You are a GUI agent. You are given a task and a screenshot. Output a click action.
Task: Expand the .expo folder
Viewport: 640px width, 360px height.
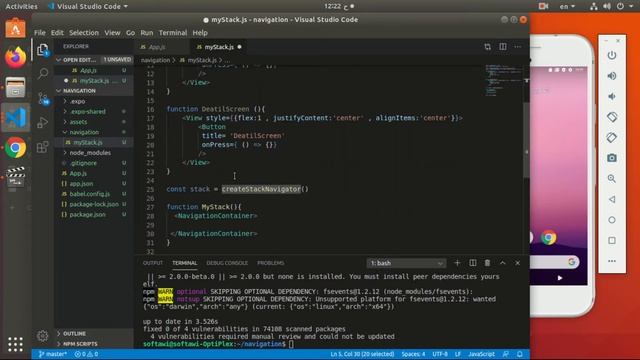(x=94, y=101)
